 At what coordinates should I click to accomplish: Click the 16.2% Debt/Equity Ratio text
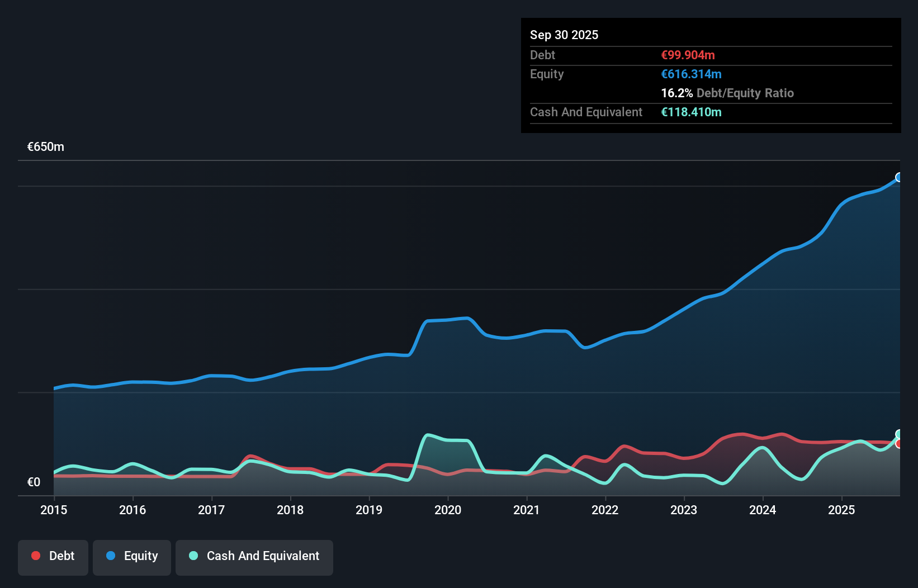coord(727,93)
